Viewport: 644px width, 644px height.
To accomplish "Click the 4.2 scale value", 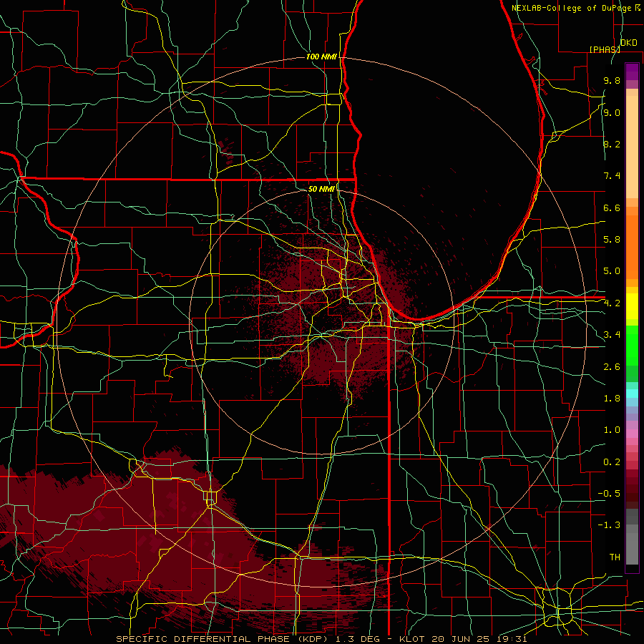I will pos(612,303).
